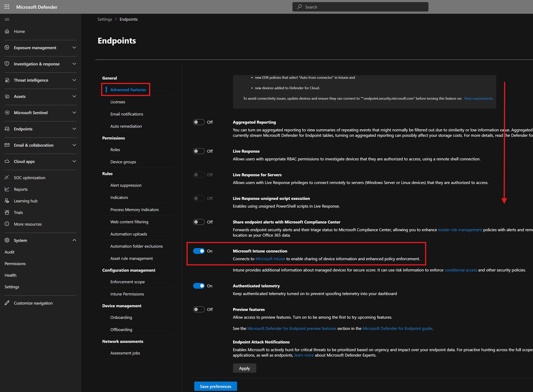Click the learn more link
This screenshot has width=533, height=392.
coord(304,355)
